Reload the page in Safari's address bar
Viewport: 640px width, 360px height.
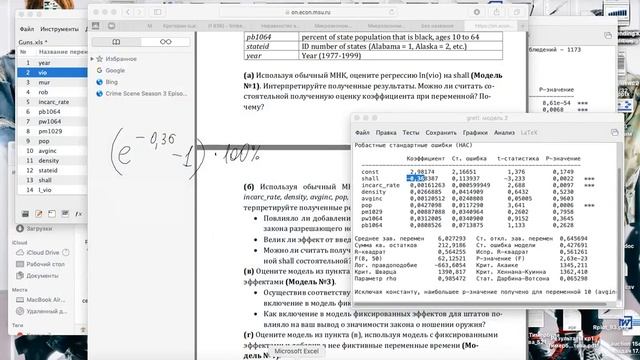pos(392,12)
